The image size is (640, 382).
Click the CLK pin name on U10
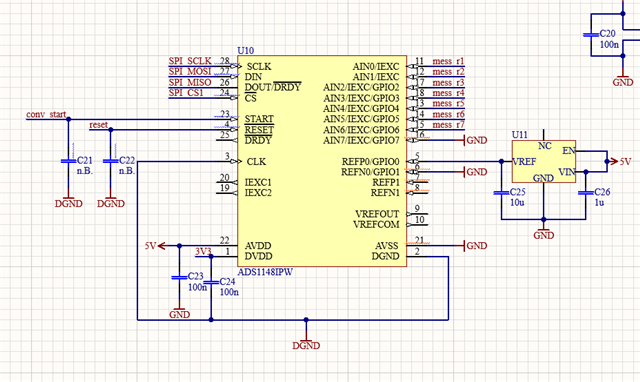pyautogui.click(x=256, y=162)
